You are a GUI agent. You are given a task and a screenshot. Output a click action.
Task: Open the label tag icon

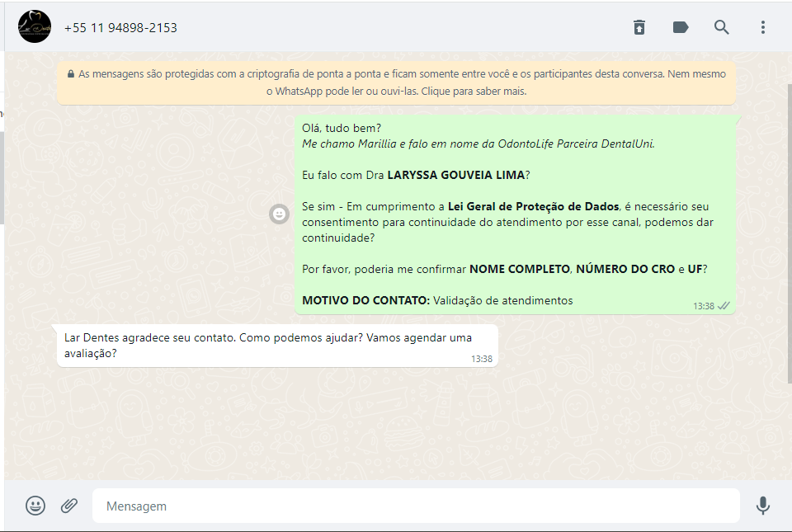click(x=681, y=27)
